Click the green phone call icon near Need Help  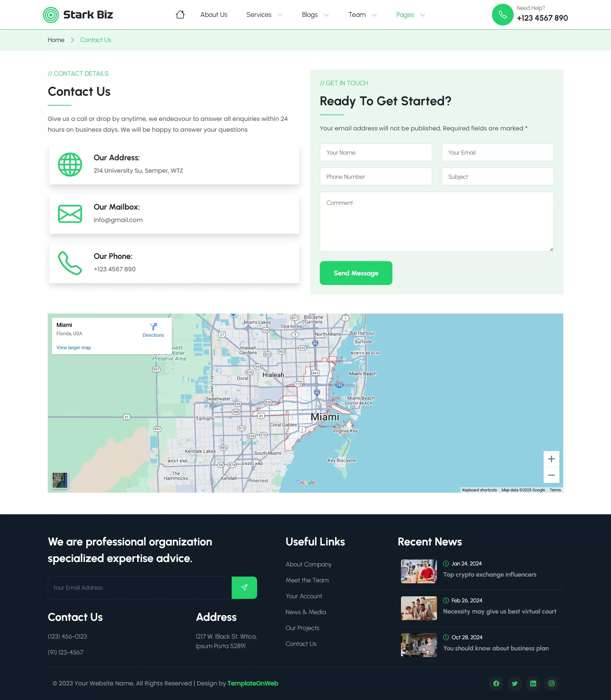(x=502, y=14)
